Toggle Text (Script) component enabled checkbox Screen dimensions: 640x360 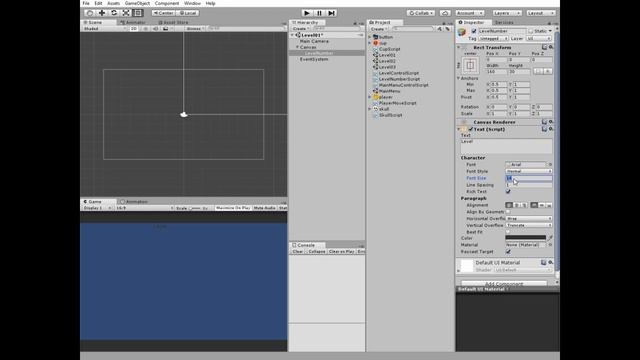[x=471, y=129]
